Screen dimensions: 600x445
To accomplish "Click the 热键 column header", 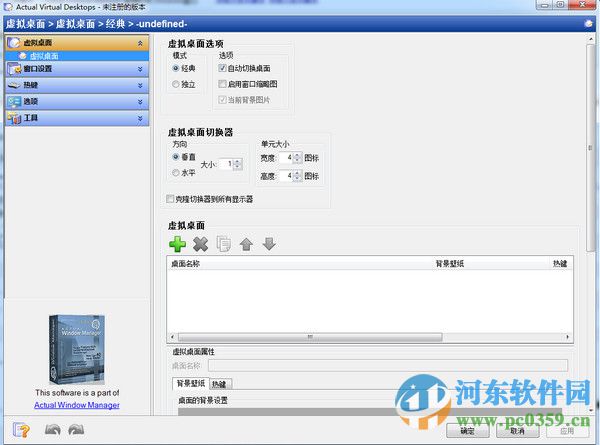I will coord(560,264).
